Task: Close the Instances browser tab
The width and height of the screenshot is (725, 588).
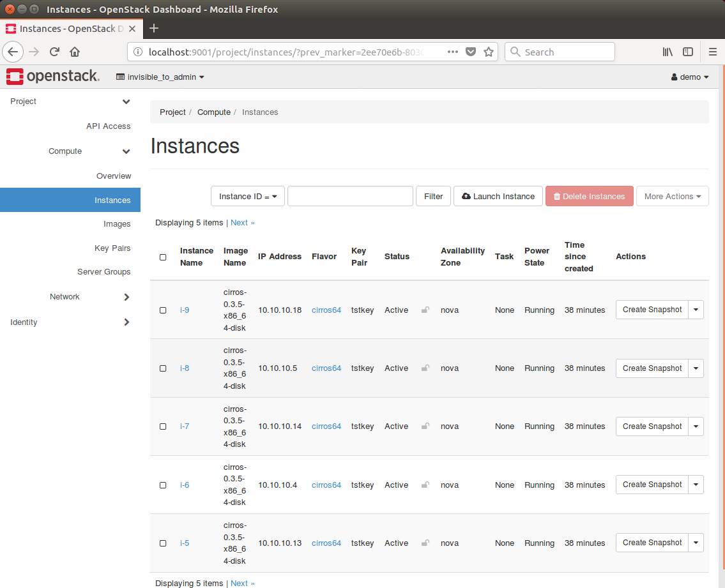Action: pos(132,29)
